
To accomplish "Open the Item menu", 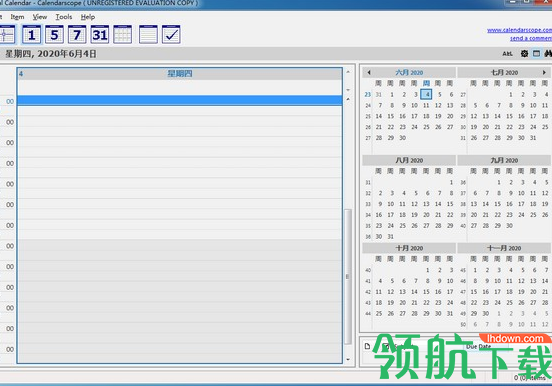I will [x=17, y=17].
